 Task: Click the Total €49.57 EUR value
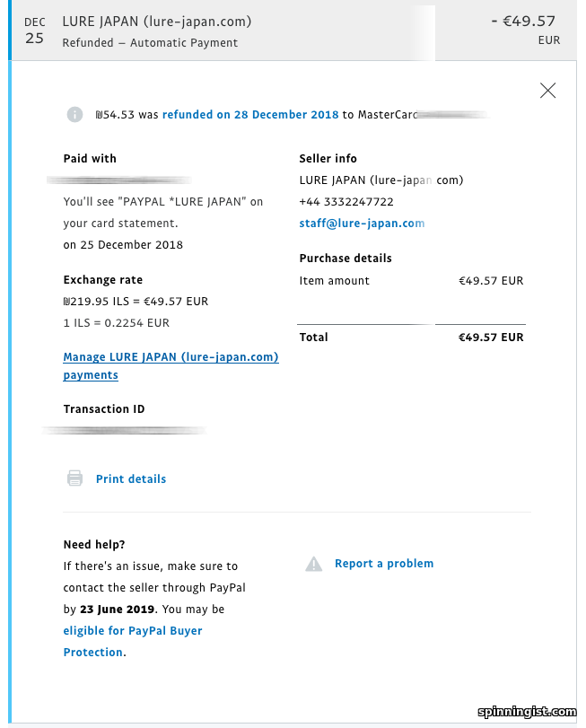[490, 338]
